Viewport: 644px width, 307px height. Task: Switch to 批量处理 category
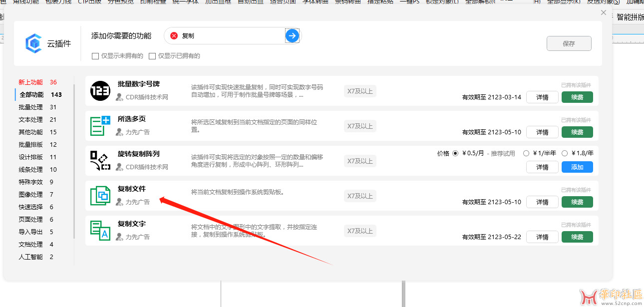(x=30, y=107)
